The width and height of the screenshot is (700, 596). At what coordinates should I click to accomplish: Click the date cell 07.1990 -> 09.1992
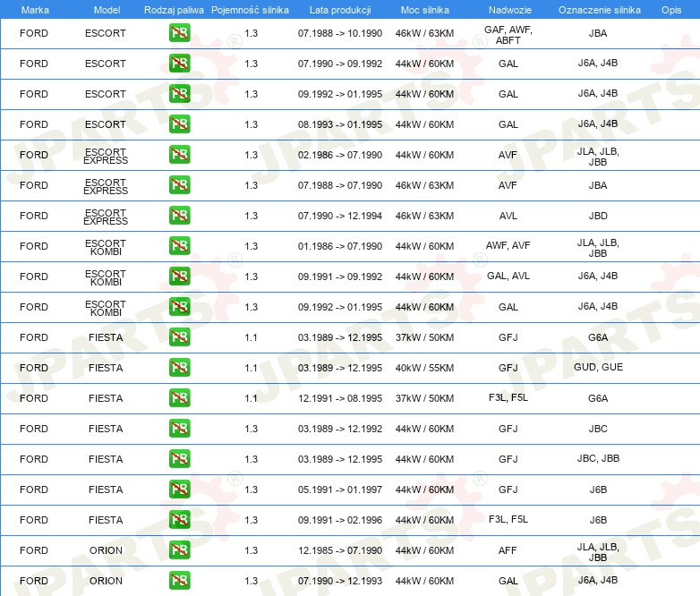(340, 64)
